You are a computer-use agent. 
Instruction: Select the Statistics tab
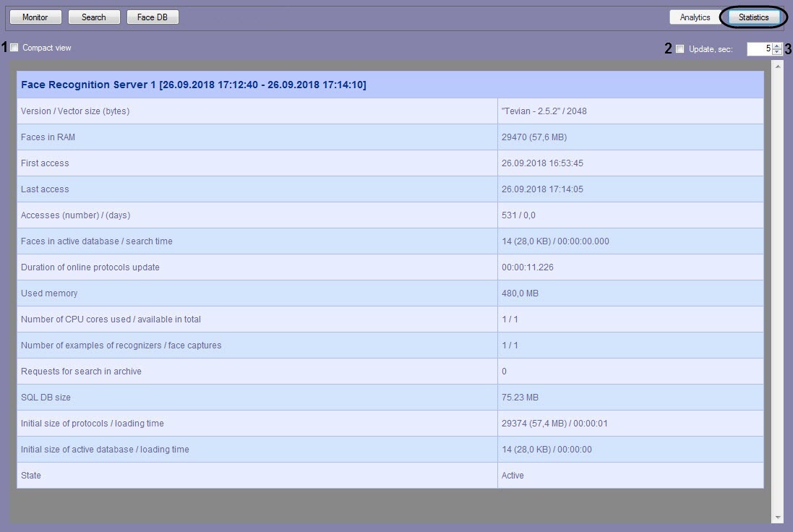click(753, 17)
